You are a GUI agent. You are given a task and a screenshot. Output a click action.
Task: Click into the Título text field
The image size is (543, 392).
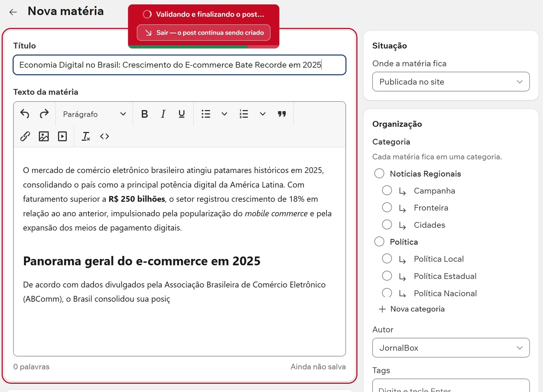click(179, 65)
